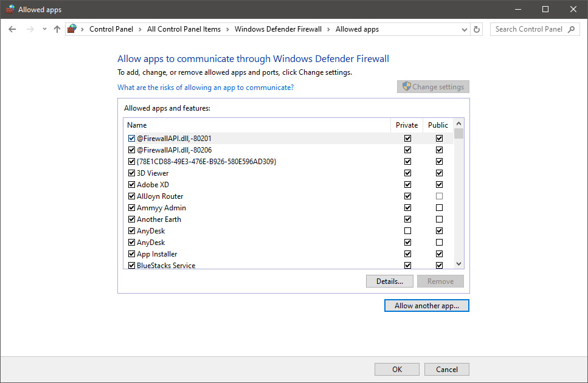Sort by the Name column header
Screen dimensions: 588x383
(x=257, y=125)
